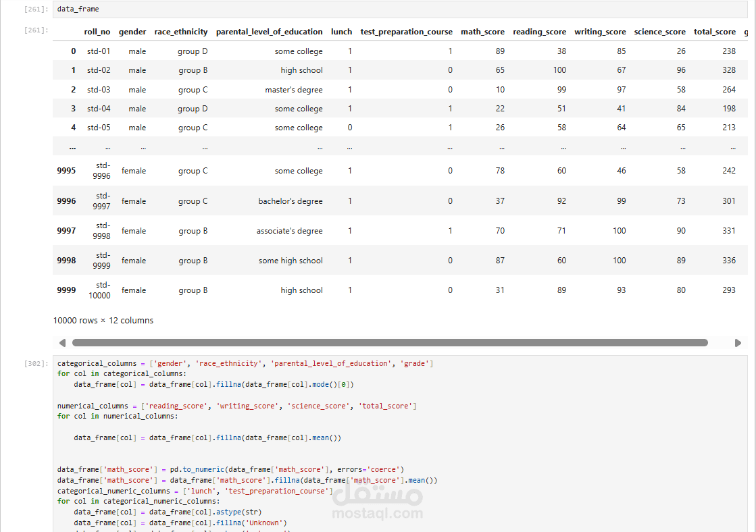Click the roll_no column header
This screenshot has height=532, width=756.
tap(97, 32)
